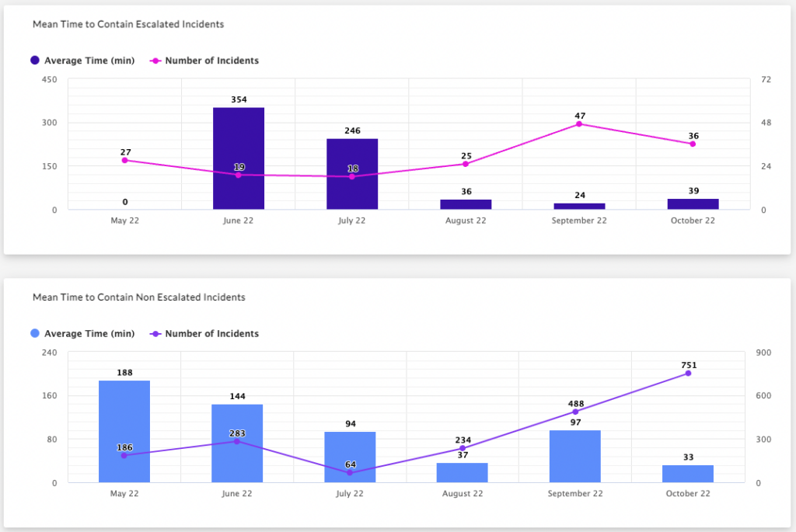Hide Number of Incidents line in Non Escalated chart

204,334
